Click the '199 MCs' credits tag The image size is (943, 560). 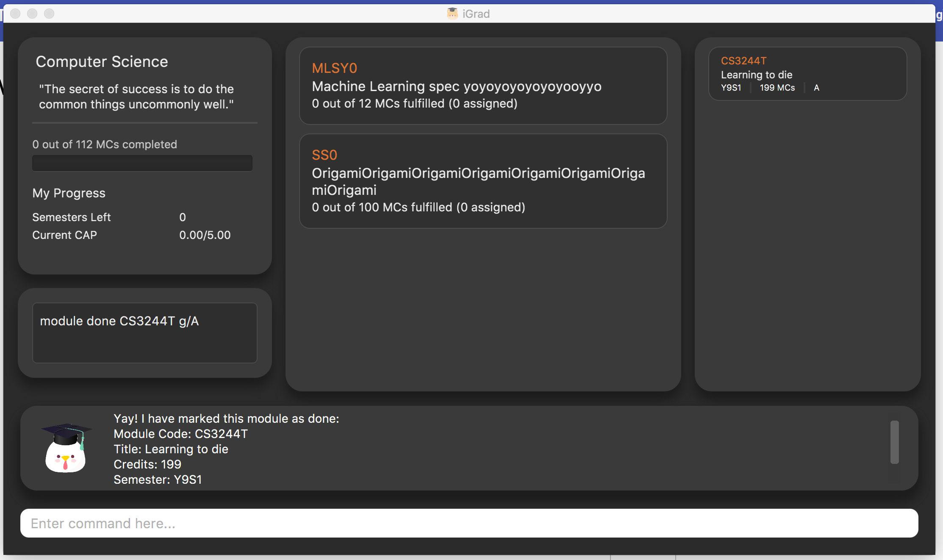[777, 88]
